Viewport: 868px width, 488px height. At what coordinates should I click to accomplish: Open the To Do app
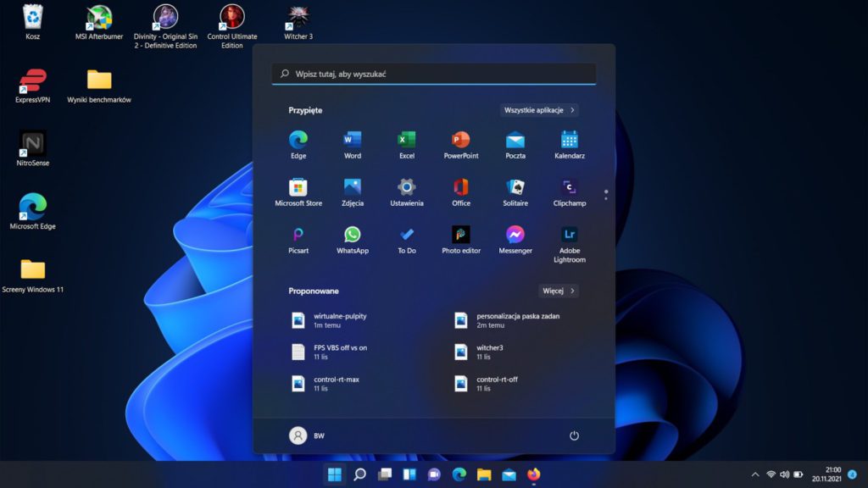pos(407,236)
